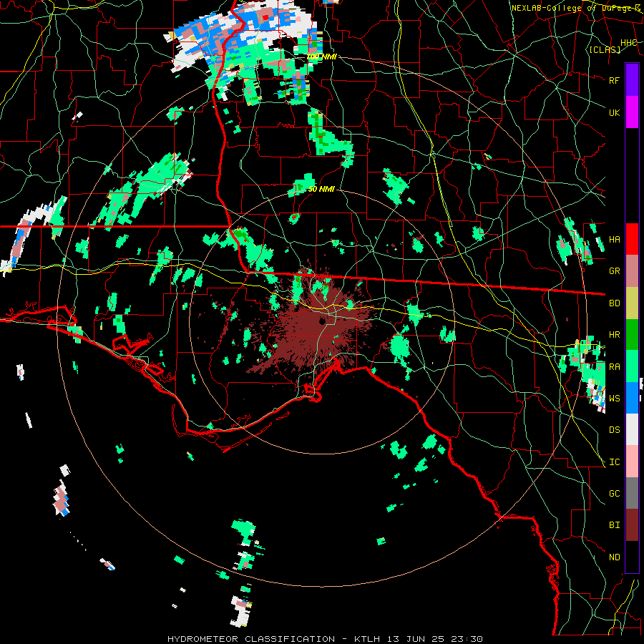
Task: Click the blue WS legend swatch
Action: click(x=632, y=398)
